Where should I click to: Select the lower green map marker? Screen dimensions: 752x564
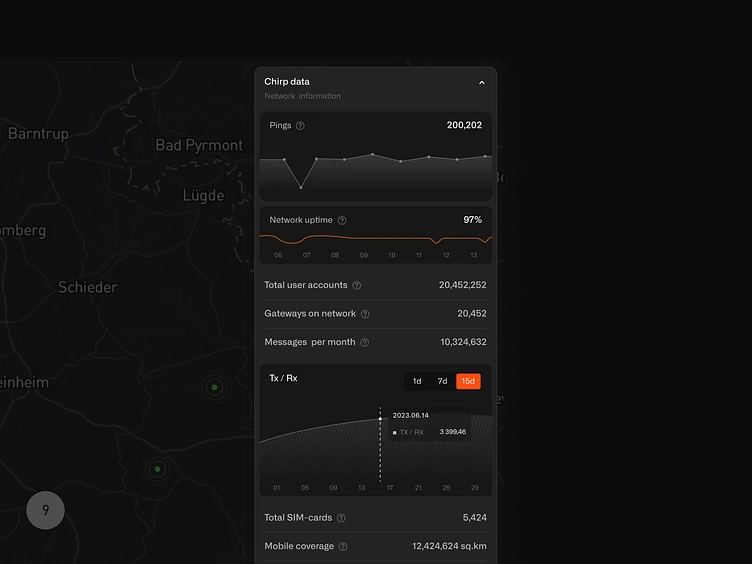coord(157,468)
